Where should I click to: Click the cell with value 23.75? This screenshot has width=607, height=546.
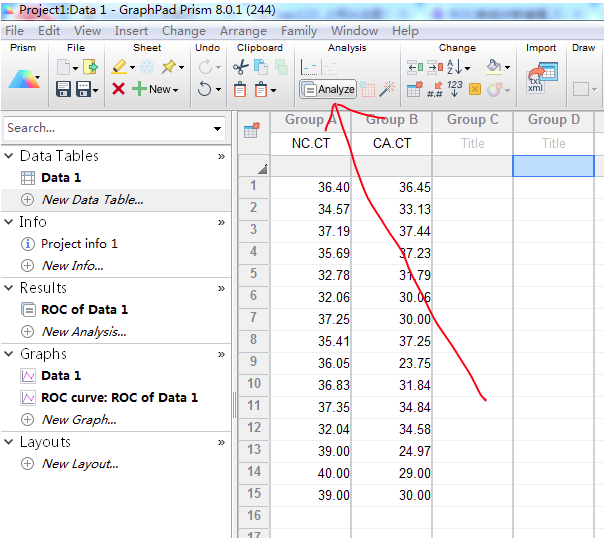392,364
